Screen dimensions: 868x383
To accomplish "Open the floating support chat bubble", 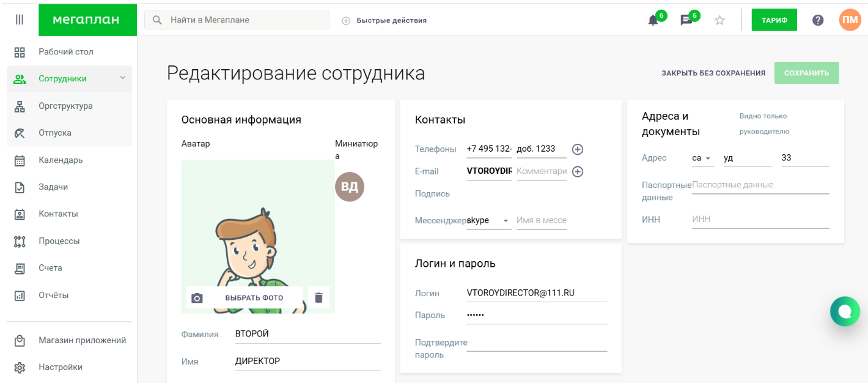I will click(845, 311).
